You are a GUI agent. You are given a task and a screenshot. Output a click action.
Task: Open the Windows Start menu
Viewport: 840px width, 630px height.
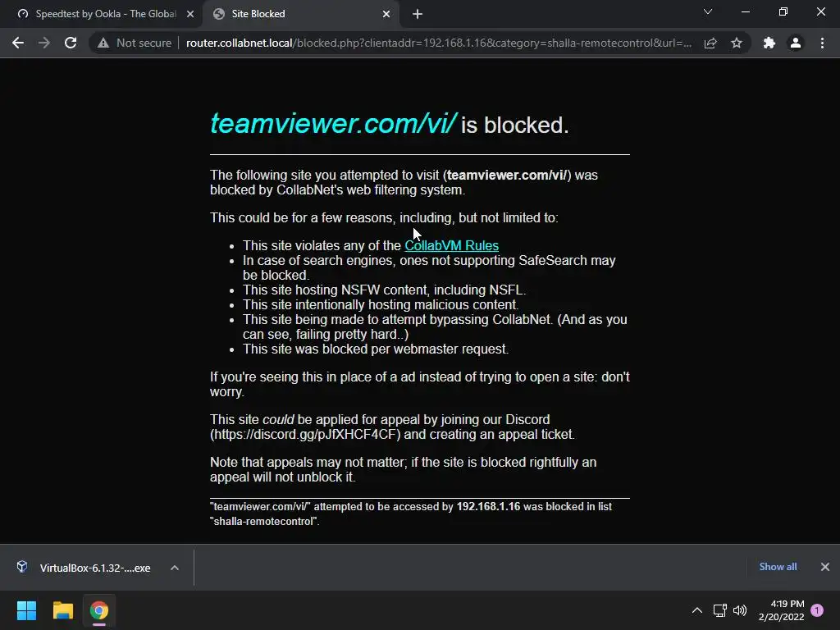(26, 610)
